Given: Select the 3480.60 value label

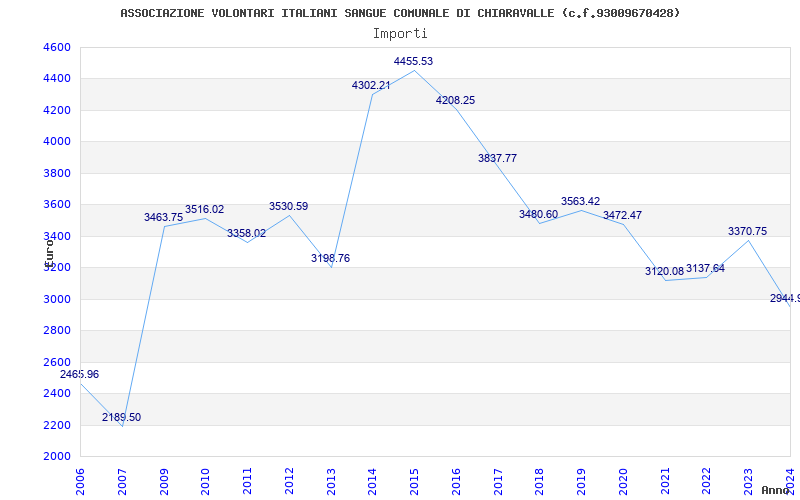Looking at the screenshot, I should coord(538,214).
